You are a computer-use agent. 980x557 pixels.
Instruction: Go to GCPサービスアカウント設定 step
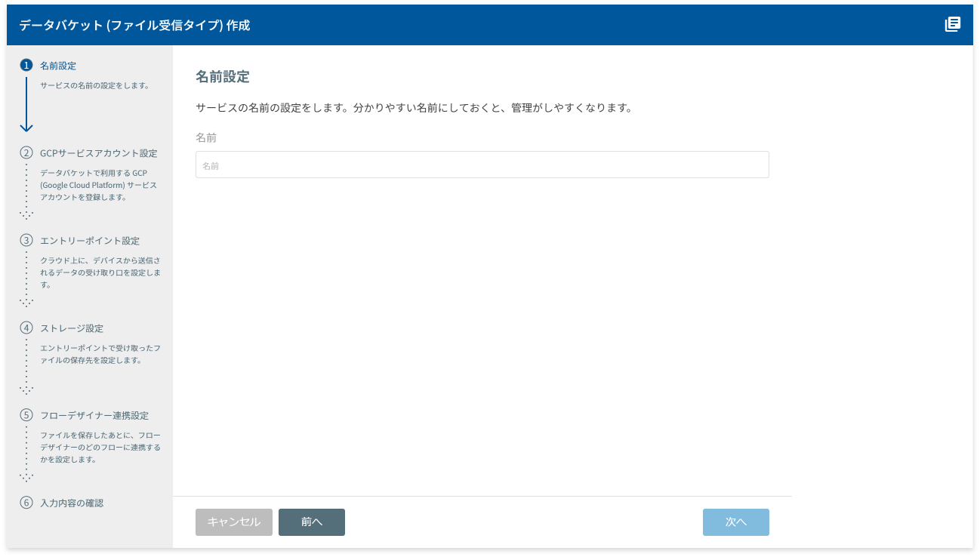99,153
